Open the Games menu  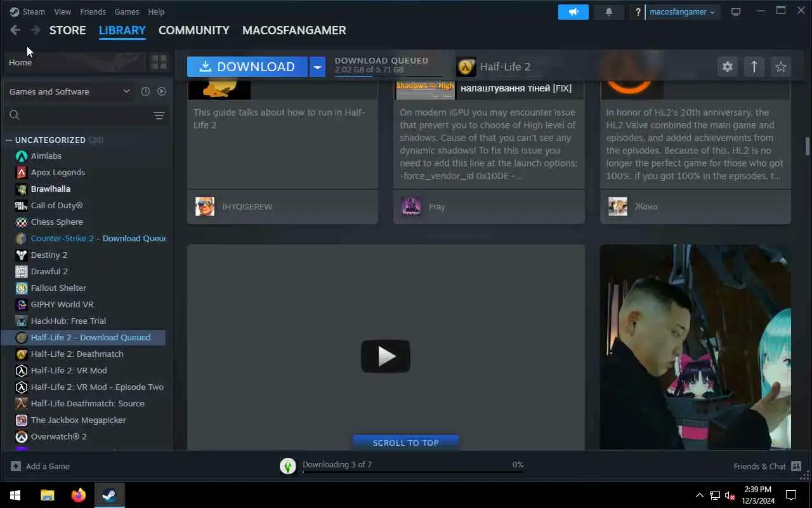(x=127, y=11)
